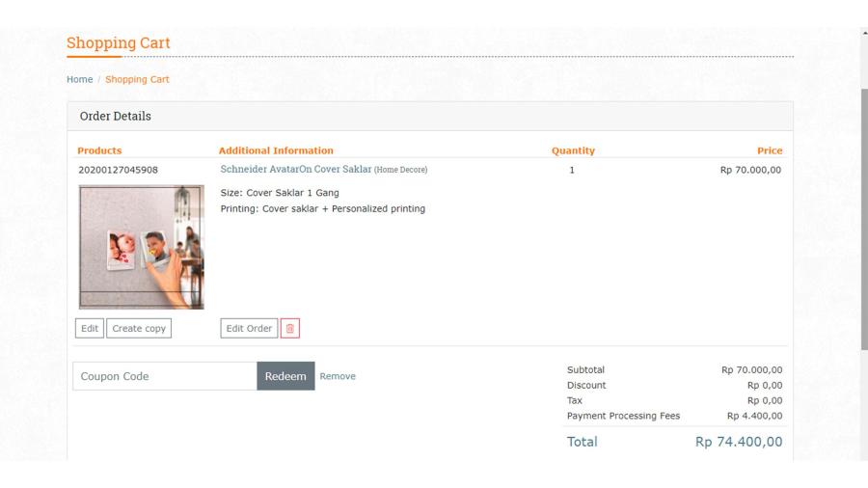Click the Quantity column header
Image resolution: width=868 pixels, height=488 pixels.
pos(573,150)
